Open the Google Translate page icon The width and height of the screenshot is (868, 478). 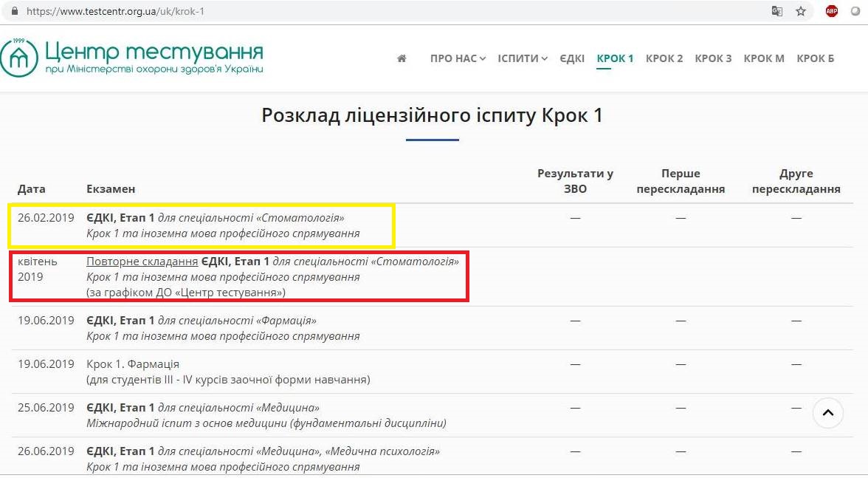pos(777,11)
